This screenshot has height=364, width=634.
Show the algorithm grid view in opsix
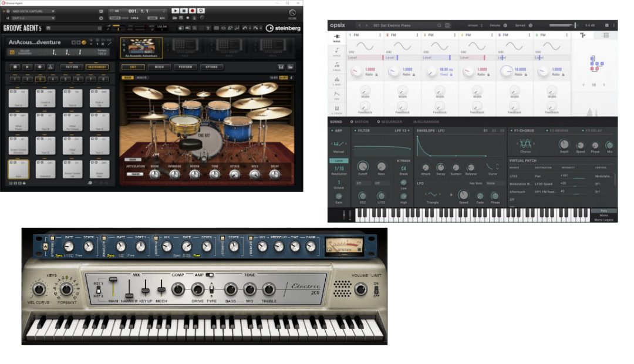[606, 36]
